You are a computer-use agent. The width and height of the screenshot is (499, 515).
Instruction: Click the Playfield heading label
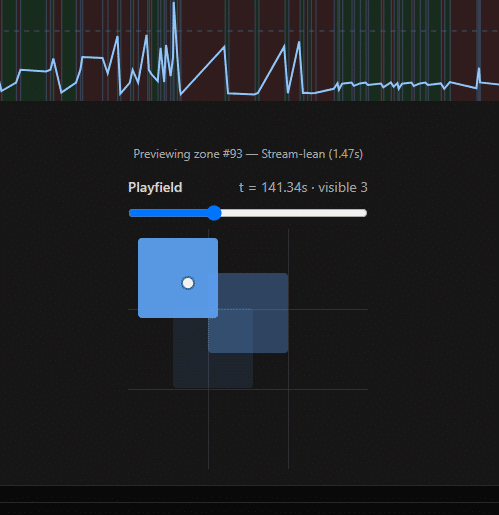coord(155,187)
